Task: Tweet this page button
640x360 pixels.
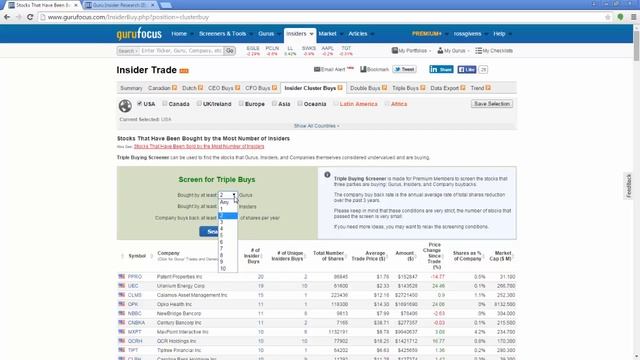Action: (x=404, y=69)
